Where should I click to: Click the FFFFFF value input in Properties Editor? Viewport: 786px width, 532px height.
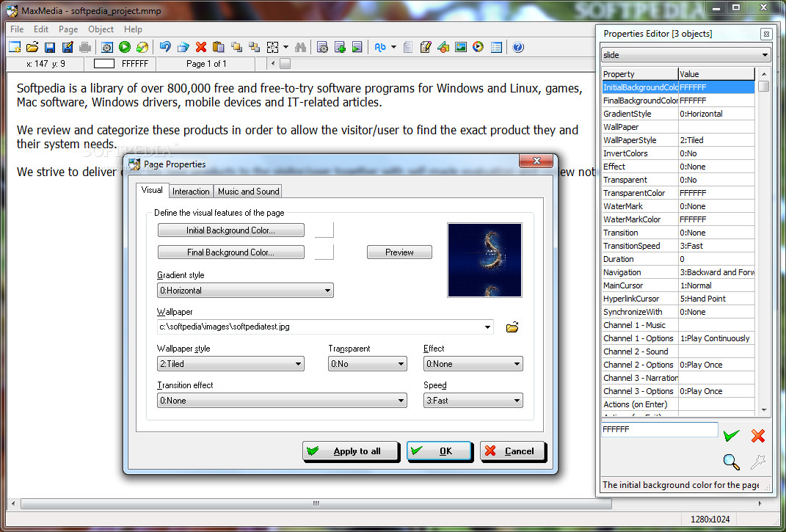(660, 429)
